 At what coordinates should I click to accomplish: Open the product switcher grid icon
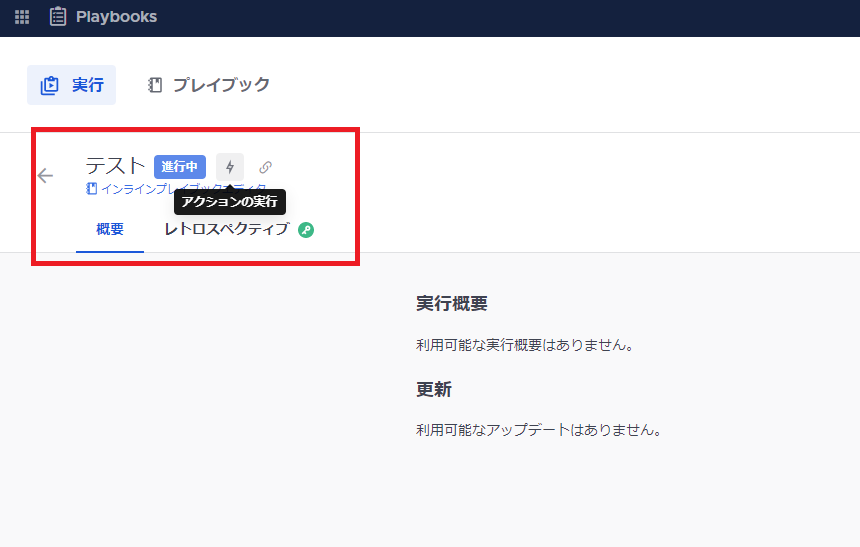point(22,17)
